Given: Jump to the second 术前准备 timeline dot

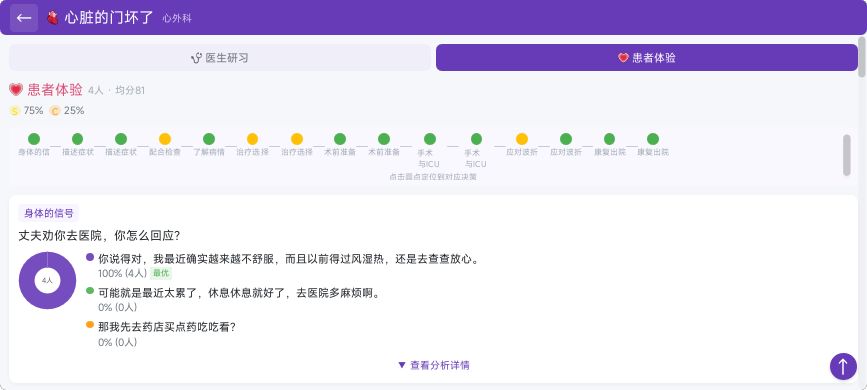Looking at the screenshot, I should click(384, 139).
